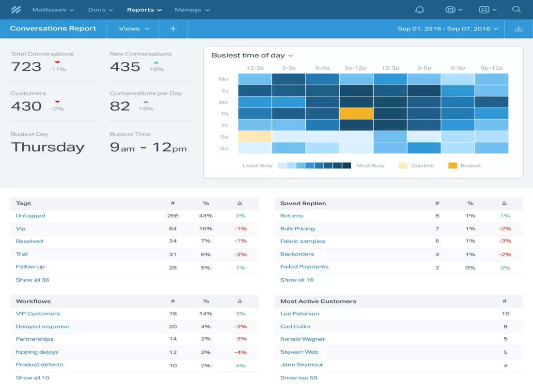Open the VIP Customers workflow
Image resolution: width=533 pixels, height=392 pixels.
[x=38, y=314]
